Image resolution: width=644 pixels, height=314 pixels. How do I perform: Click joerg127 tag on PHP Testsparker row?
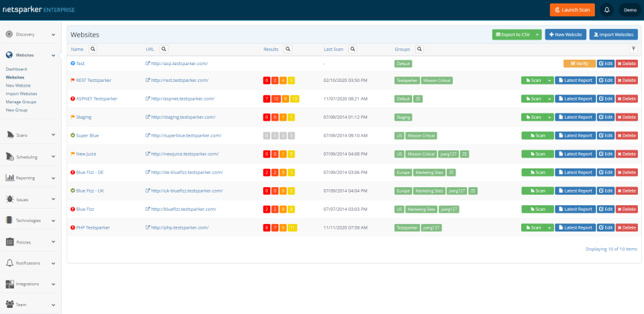(431, 227)
